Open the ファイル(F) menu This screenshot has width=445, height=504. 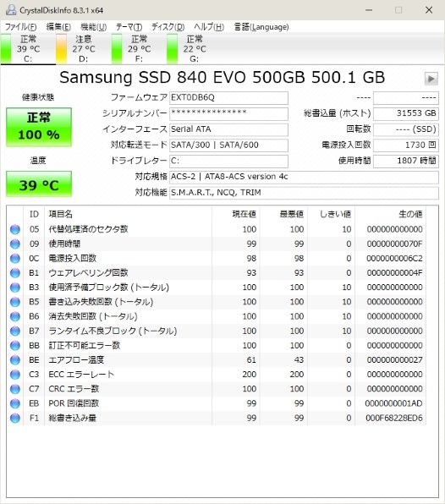[x=20, y=27]
